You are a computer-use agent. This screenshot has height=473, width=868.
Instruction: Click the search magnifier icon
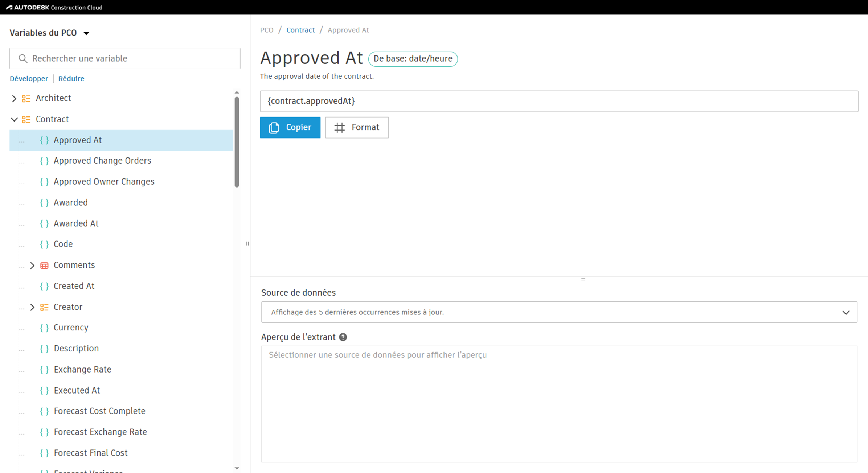coord(23,58)
